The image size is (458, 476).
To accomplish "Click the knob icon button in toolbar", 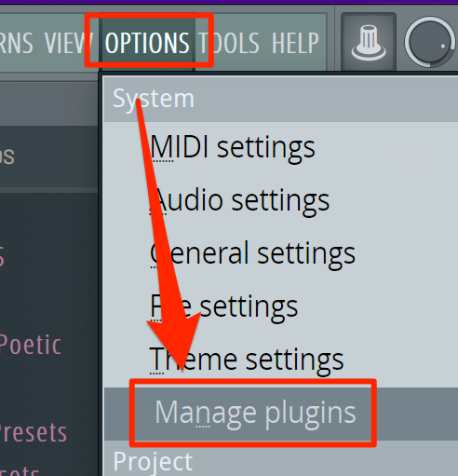I will click(369, 42).
